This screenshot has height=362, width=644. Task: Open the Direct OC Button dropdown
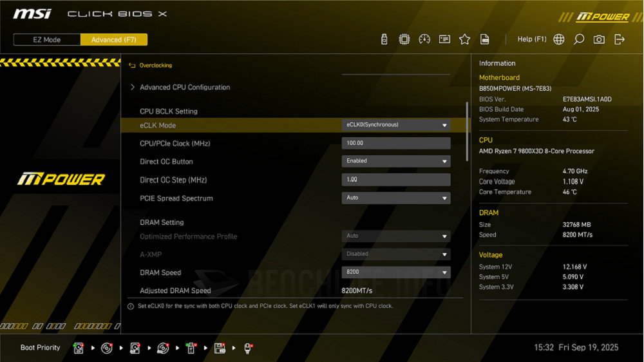pyautogui.click(x=396, y=161)
